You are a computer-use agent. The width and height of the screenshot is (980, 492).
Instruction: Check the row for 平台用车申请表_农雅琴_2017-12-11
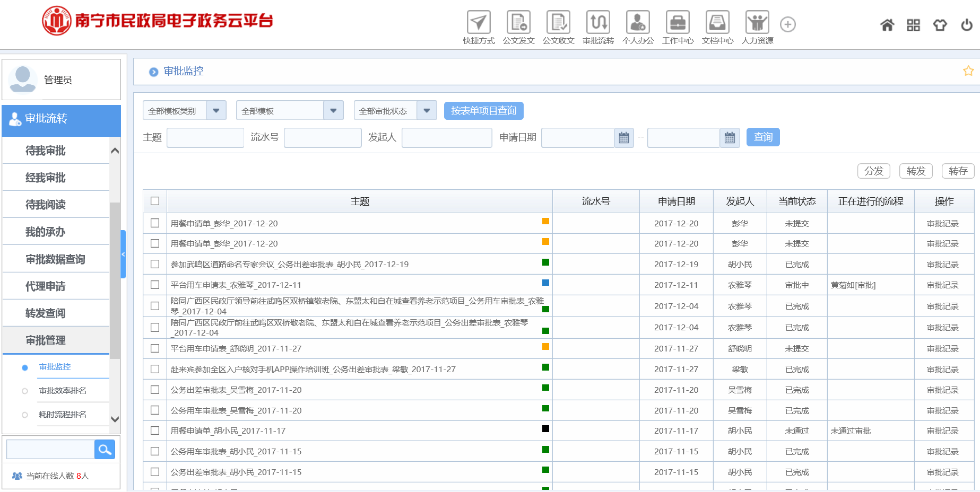coord(155,285)
